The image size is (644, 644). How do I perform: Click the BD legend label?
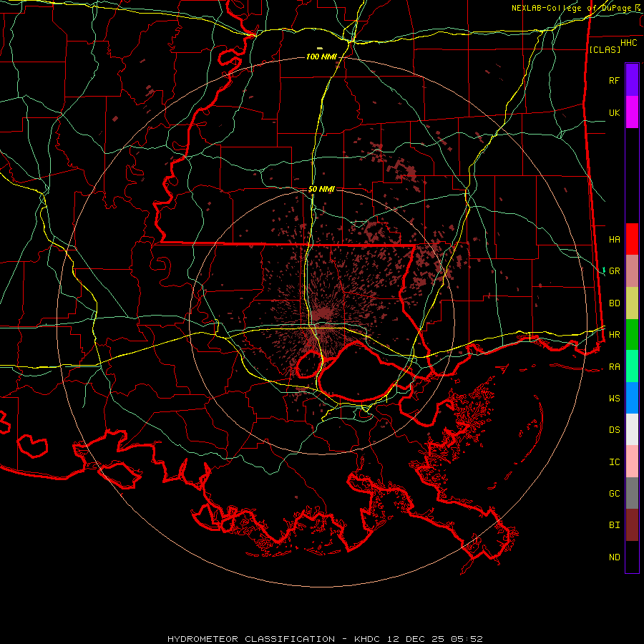[614, 303]
